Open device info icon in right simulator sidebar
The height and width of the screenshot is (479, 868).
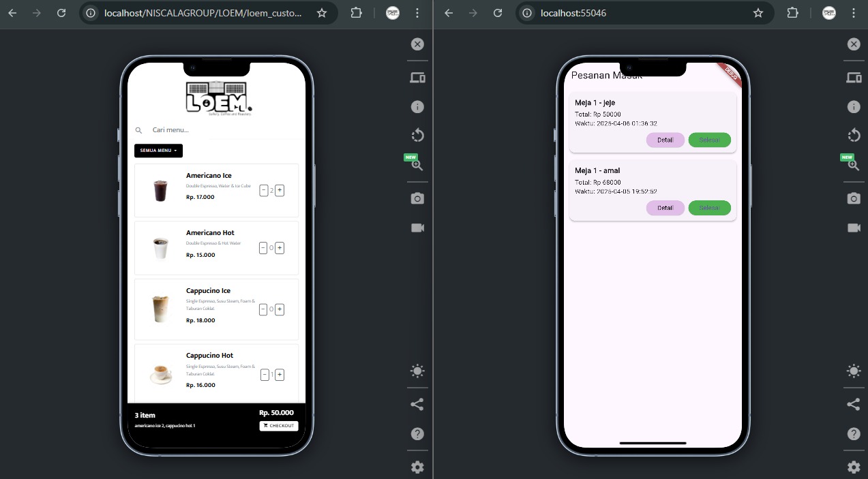tap(853, 107)
